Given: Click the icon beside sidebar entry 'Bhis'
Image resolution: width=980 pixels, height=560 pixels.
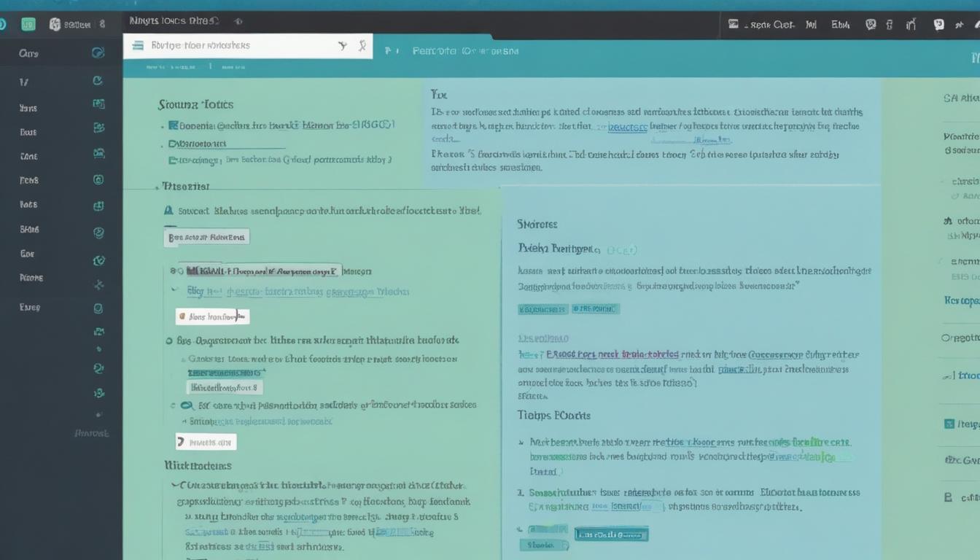Looking at the screenshot, I should tap(98, 233).
